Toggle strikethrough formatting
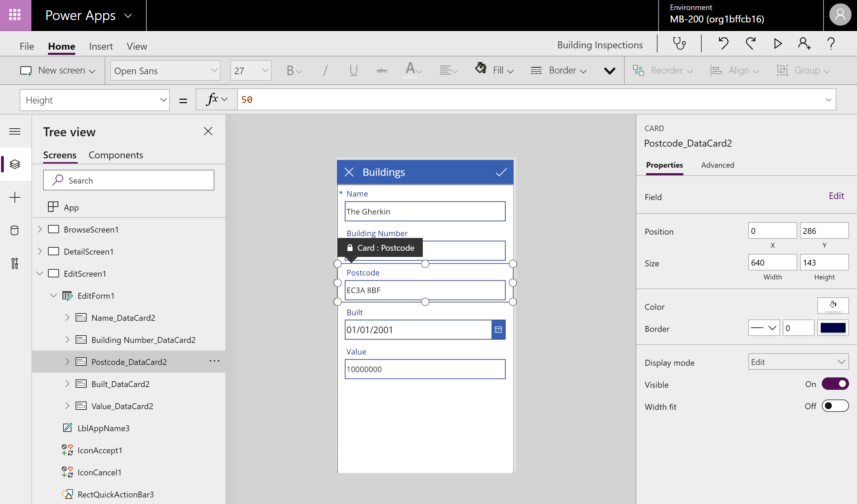This screenshot has height=504, width=857. pyautogui.click(x=382, y=70)
